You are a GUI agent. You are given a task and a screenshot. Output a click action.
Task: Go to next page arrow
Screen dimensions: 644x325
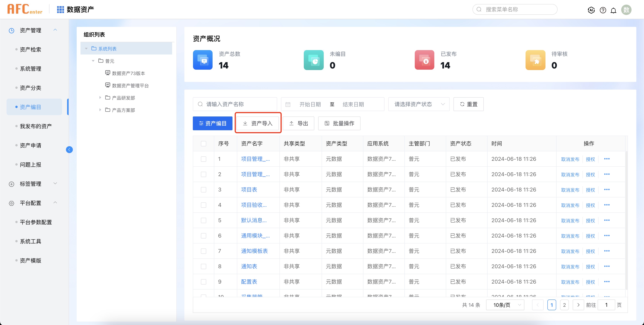pyautogui.click(x=578, y=305)
